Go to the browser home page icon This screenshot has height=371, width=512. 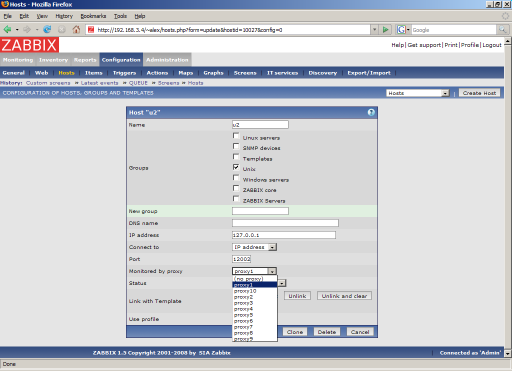(x=76, y=30)
